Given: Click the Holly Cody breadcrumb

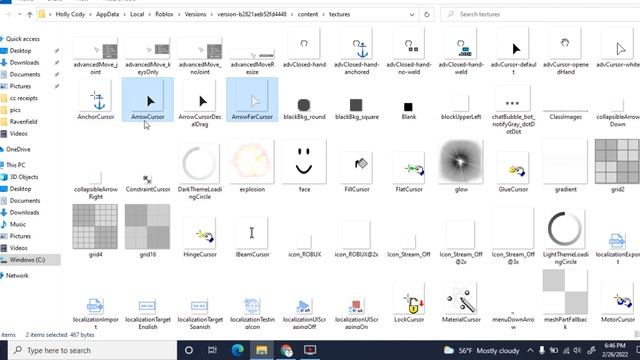Looking at the screenshot, I should [x=70, y=14].
